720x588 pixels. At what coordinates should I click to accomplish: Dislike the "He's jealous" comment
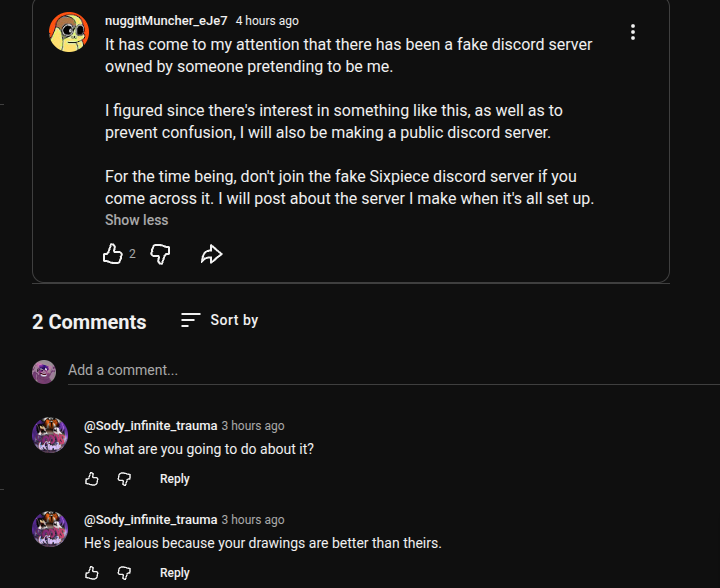(124, 573)
